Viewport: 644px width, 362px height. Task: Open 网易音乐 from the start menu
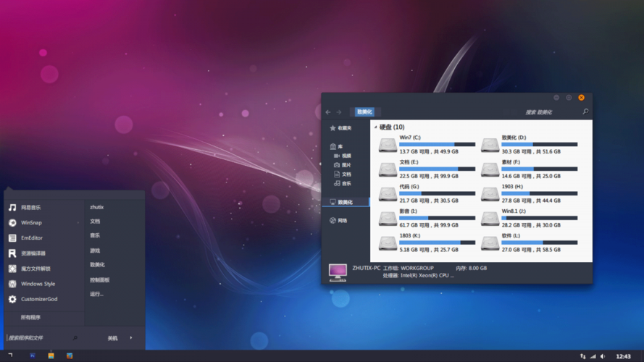coord(30,208)
